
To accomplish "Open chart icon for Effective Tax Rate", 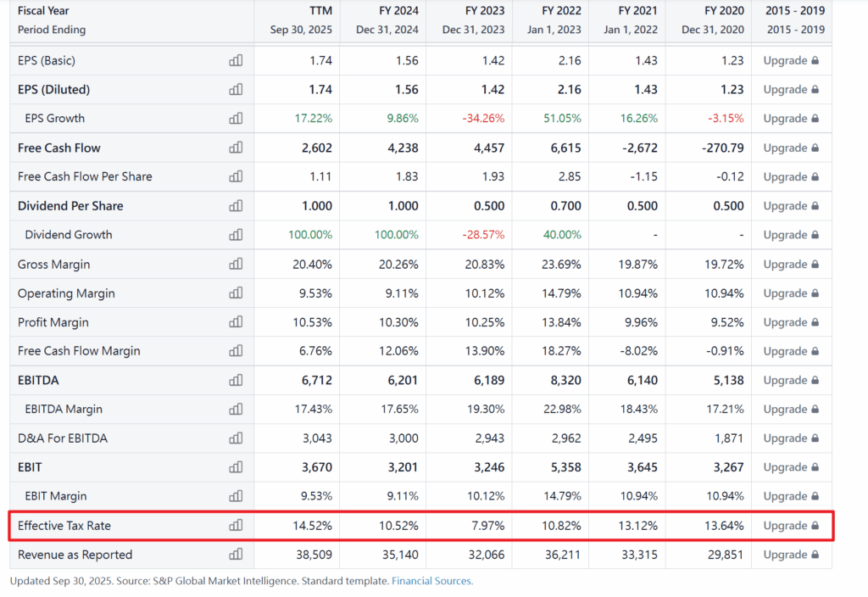I will coord(236,526).
